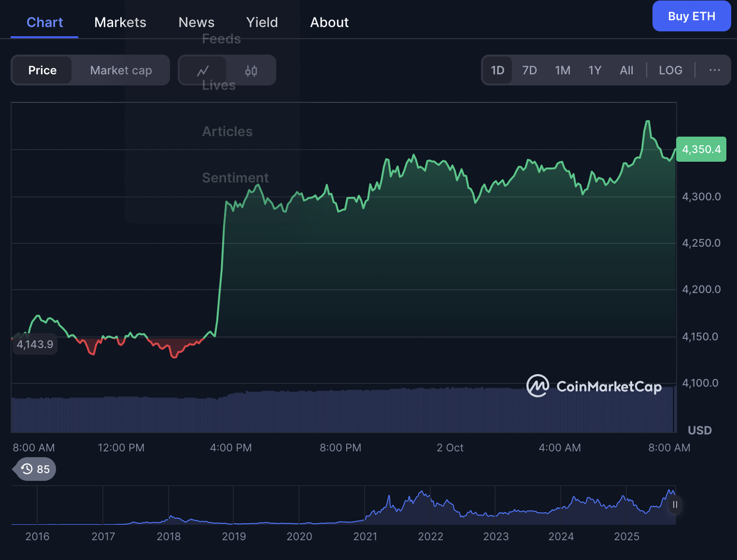Open the Markets tab

click(x=120, y=22)
